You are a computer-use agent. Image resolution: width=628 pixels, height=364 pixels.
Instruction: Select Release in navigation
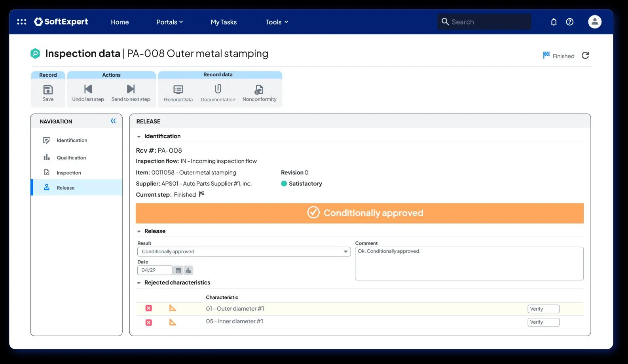point(76,188)
